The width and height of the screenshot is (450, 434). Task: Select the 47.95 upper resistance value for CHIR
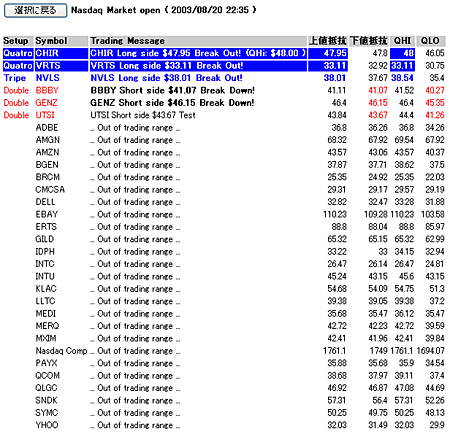(x=328, y=53)
